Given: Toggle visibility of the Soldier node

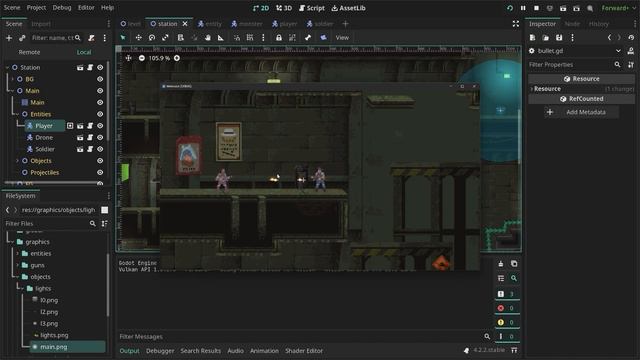Looking at the screenshot, I should 100,149.
